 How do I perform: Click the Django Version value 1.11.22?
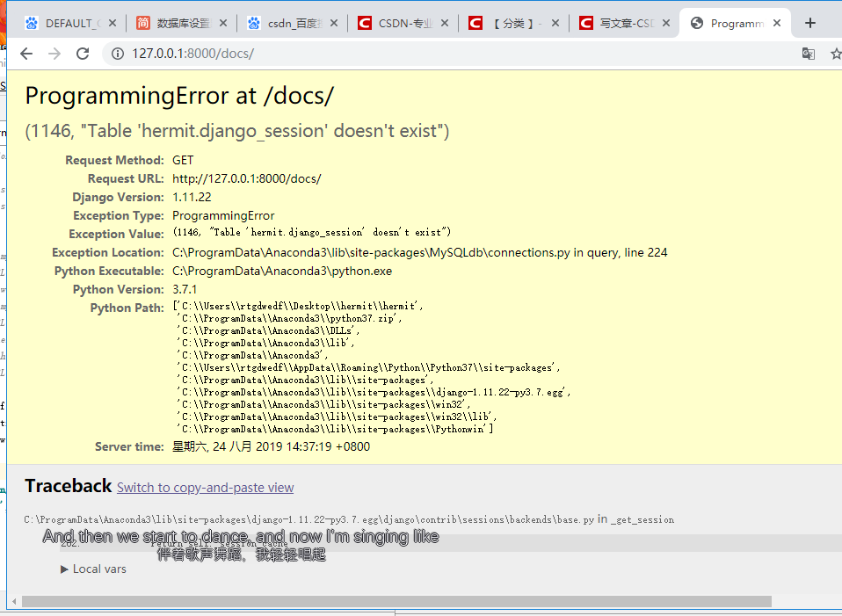pos(192,197)
